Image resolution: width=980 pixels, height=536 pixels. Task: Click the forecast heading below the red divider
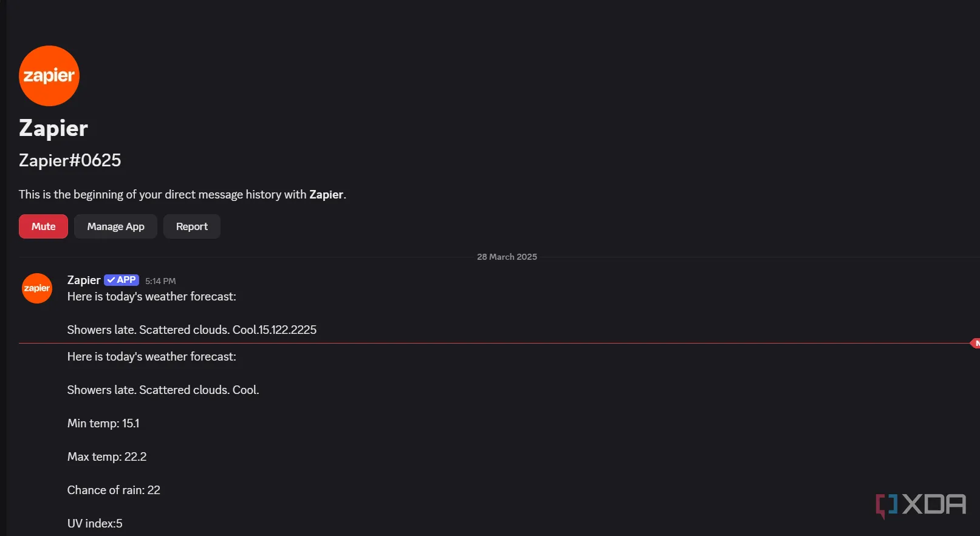[x=152, y=356]
